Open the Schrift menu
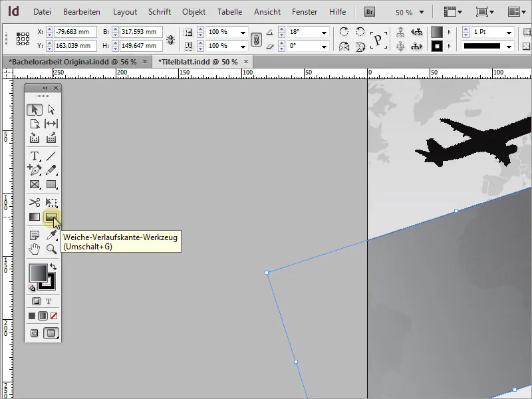This screenshot has height=399, width=532. click(x=160, y=12)
